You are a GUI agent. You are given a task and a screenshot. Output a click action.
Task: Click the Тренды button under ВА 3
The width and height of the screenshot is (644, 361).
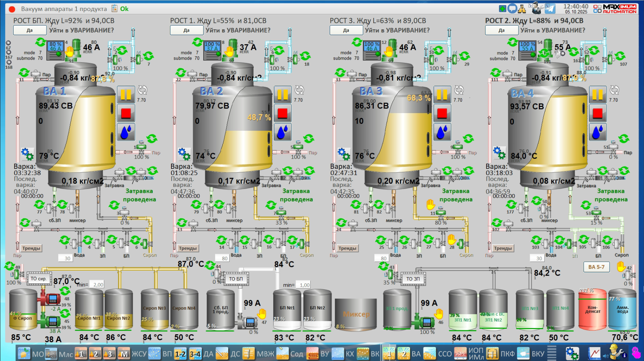347,248
